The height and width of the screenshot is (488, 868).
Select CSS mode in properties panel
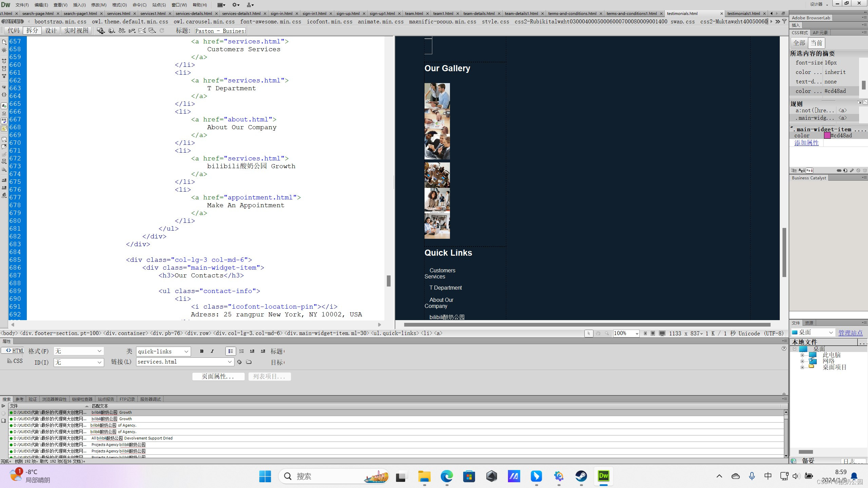pos(15,361)
